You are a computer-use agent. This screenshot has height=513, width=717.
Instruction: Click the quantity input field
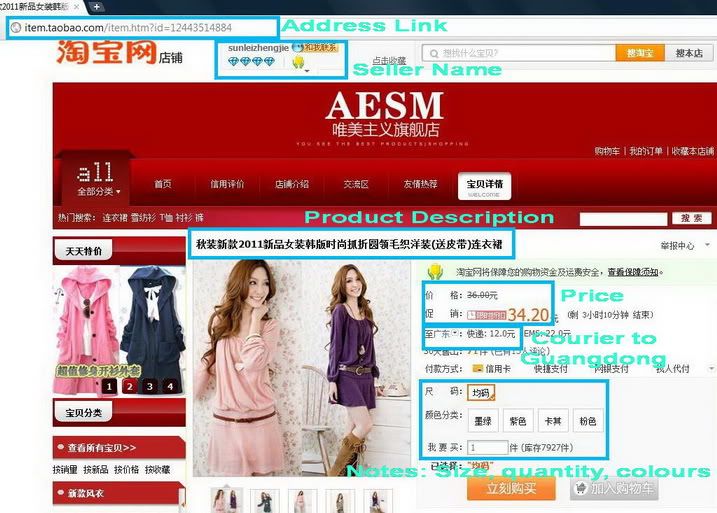[x=488, y=448]
